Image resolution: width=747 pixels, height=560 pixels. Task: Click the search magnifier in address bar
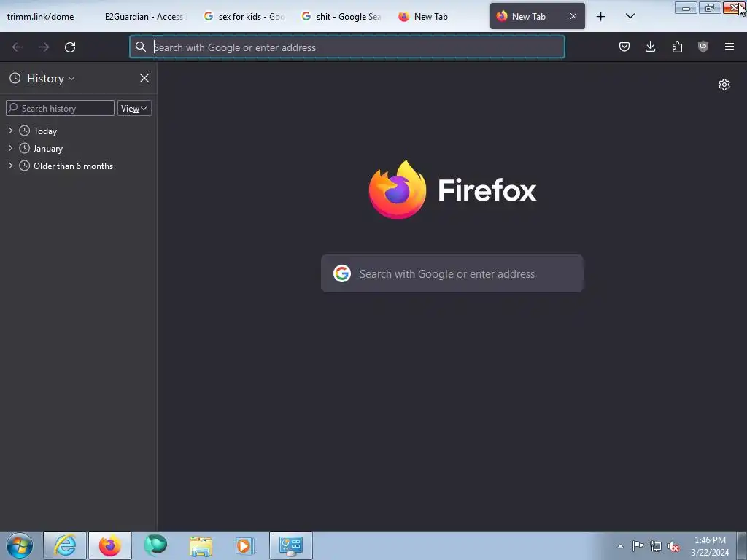point(141,47)
